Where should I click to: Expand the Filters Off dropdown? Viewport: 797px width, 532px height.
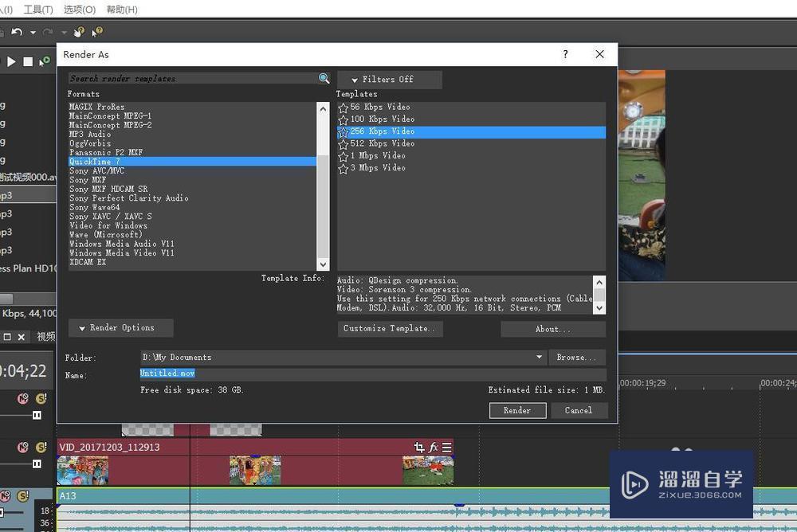point(390,80)
